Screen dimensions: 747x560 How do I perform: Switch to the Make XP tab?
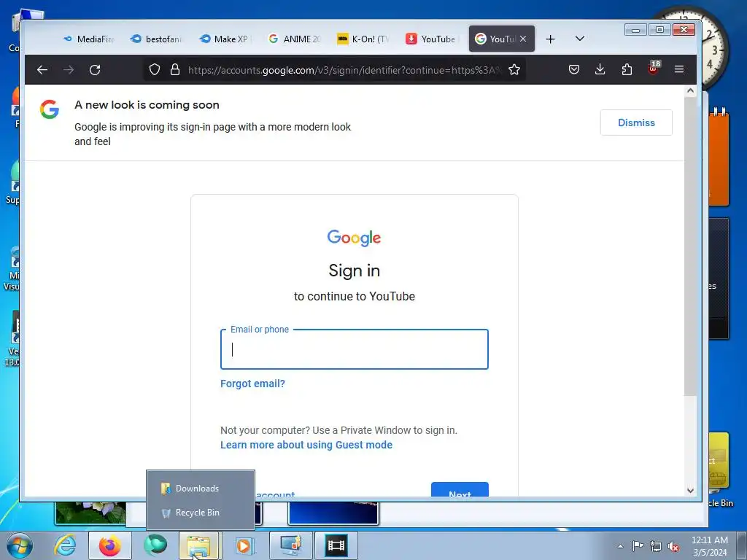pyautogui.click(x=225, y=39)
